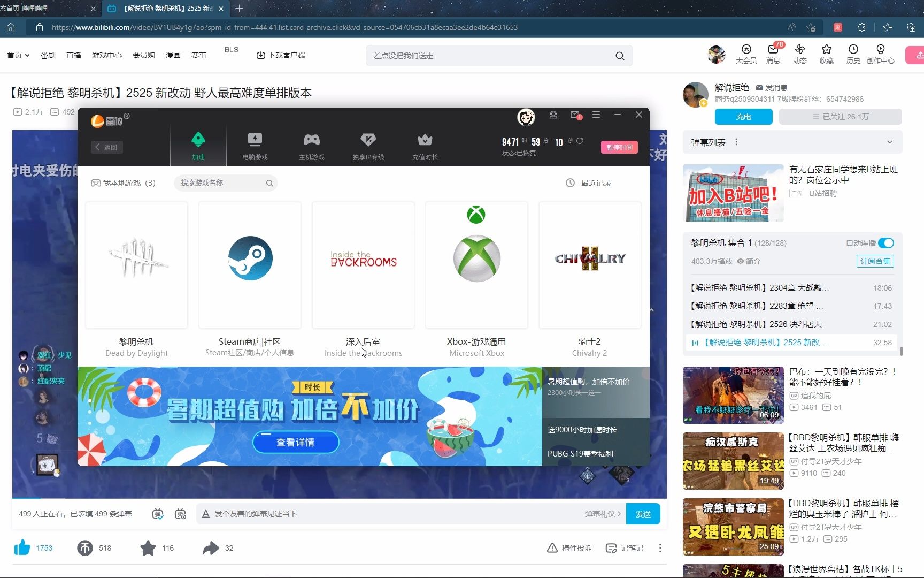The width and height of the screenshot is (924, 578).
Task: Open the 充值时长 tab
Action: (x=425, y=146)
